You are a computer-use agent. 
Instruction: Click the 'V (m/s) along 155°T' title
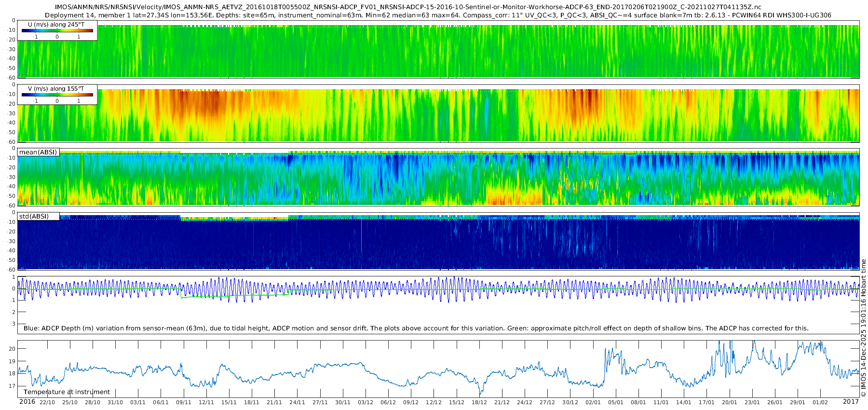[x=56, y=89]
